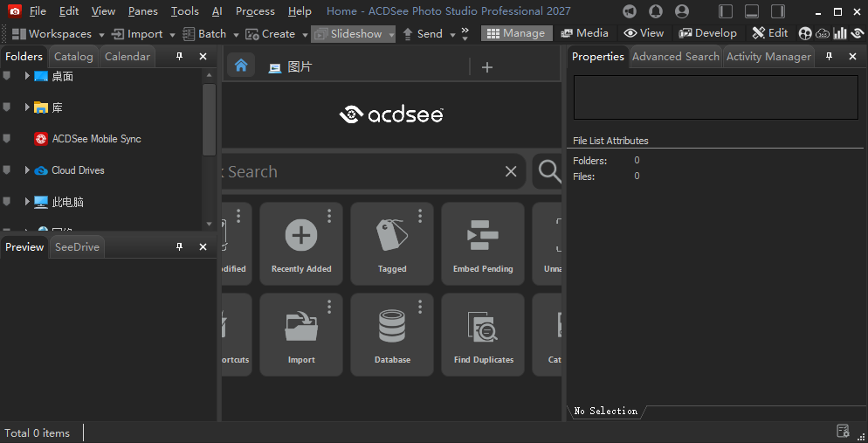
Task: Open the Slideshow dropdown arrow
Action: coord(391,34)
